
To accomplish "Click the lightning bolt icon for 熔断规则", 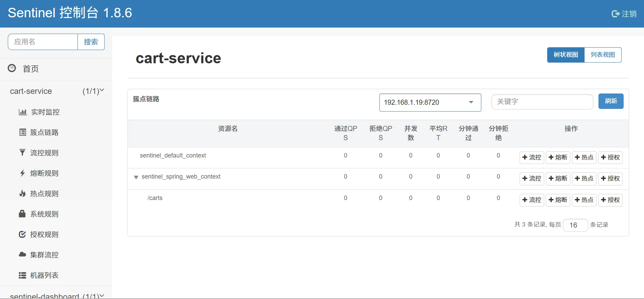I will (x=22, y=173).
